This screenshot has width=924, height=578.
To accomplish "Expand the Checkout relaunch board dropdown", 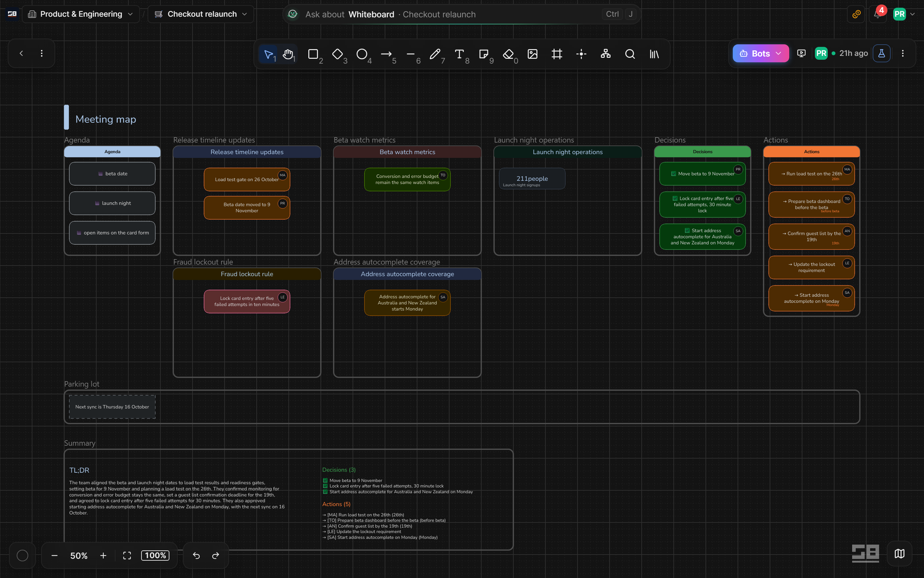I will click(201, 14).
